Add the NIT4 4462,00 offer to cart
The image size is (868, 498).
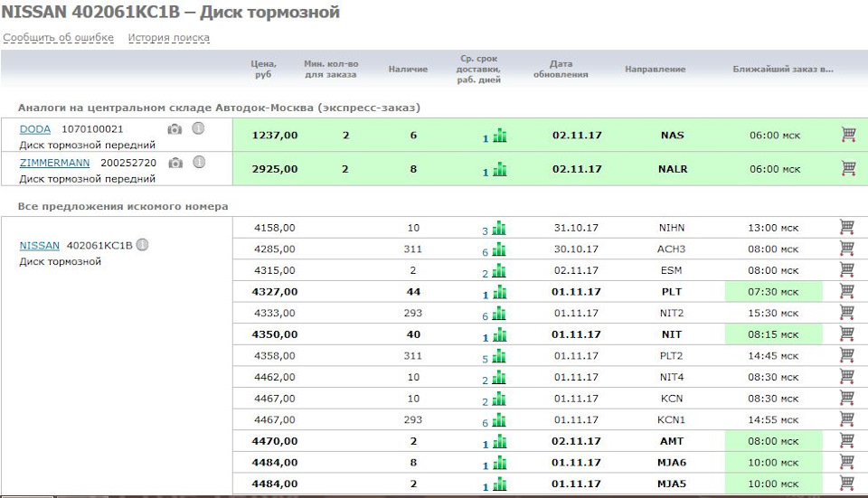coord(846,376)
